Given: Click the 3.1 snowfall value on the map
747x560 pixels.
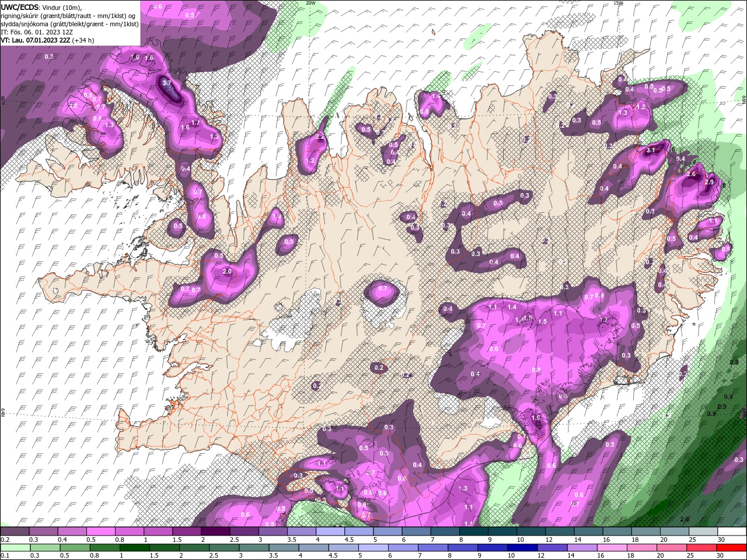Looking at the screenshot, I should coord(651,150).
